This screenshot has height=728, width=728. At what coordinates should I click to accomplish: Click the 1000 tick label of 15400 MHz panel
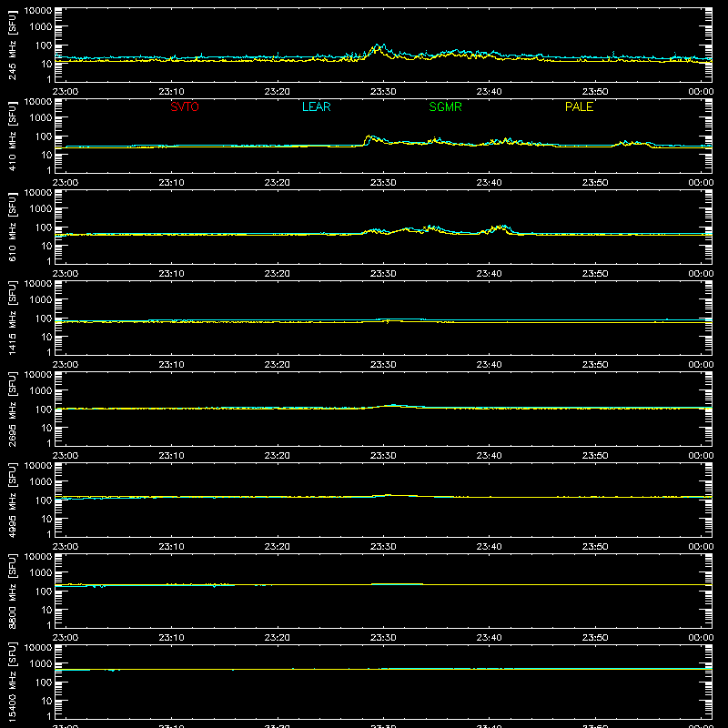41,664
